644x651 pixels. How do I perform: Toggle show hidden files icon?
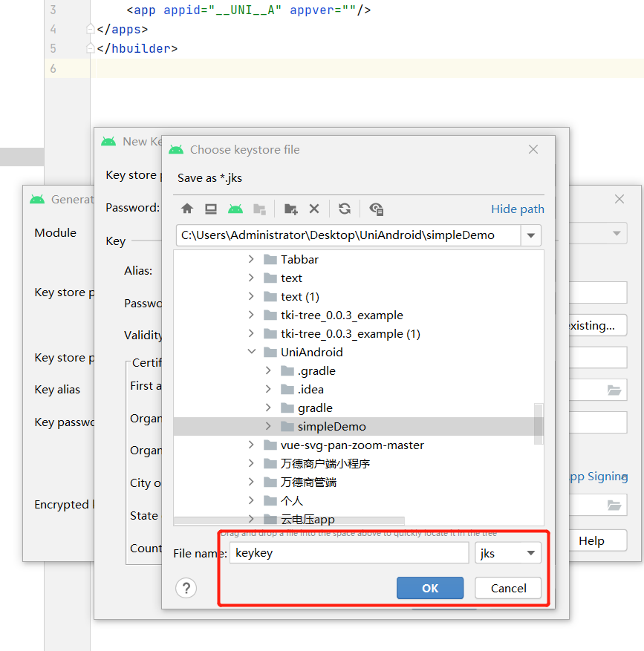(377, 209)
